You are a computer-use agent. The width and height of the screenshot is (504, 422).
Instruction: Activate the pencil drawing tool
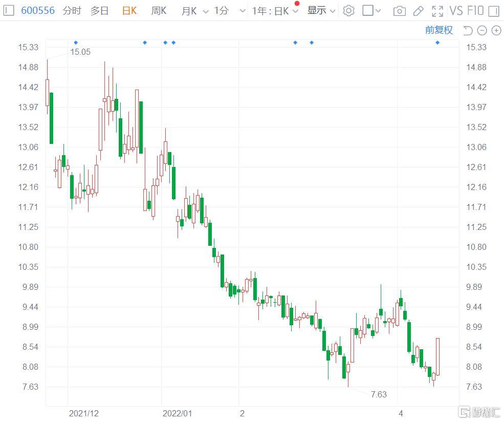[x=418, y=11]
